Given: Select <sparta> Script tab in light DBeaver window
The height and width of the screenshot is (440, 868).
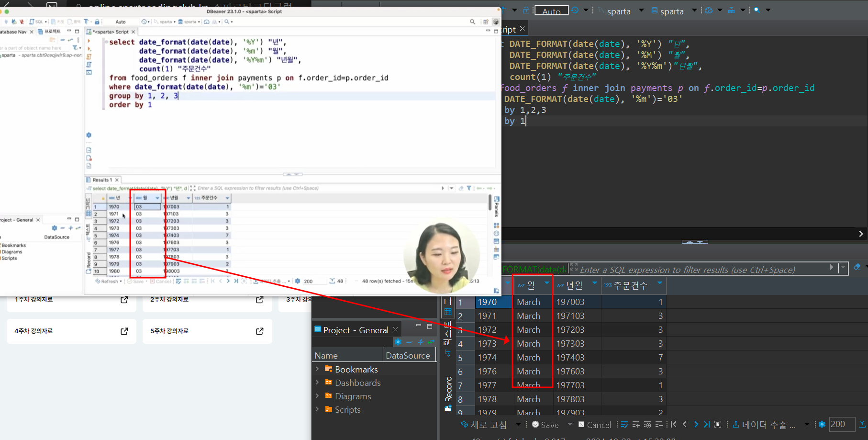Looking at the screenshot, I should click(x=111, y=32).
